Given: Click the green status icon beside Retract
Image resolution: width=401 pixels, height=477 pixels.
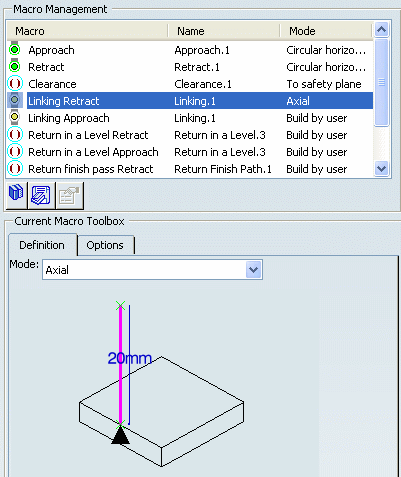Looking at the screenshot, I should 15,67.
